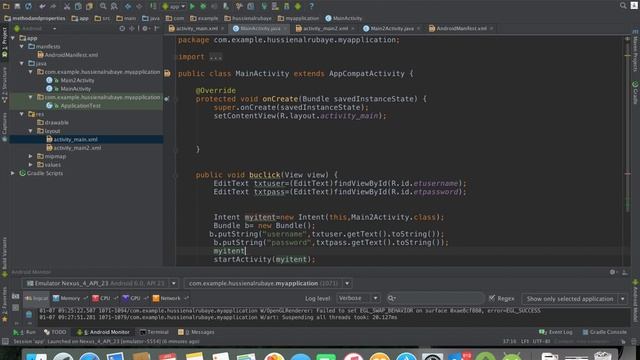
Task: Click the Help question mark icon
Action: (x=311, y=6)
